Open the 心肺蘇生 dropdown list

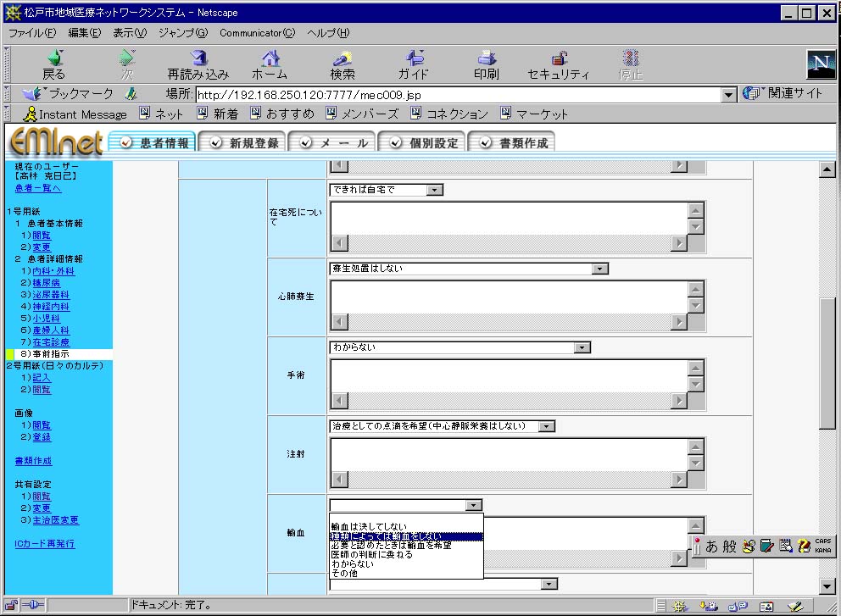[x=600, y=269]
